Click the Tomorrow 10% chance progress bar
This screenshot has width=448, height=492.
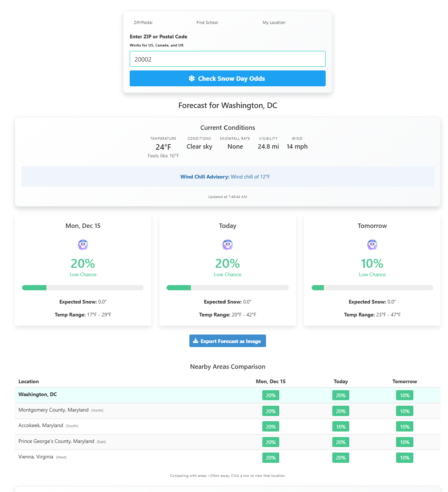pos(372,288)
